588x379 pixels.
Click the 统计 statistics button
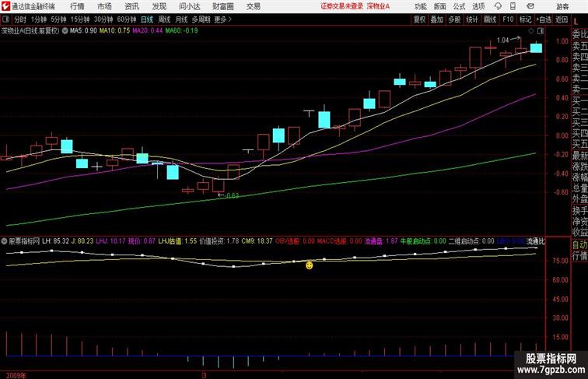click(x=472, y=19)
